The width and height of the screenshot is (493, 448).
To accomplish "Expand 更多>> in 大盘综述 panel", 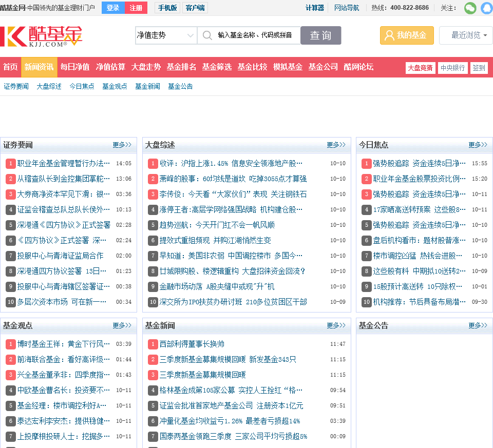I will (336, 145).
